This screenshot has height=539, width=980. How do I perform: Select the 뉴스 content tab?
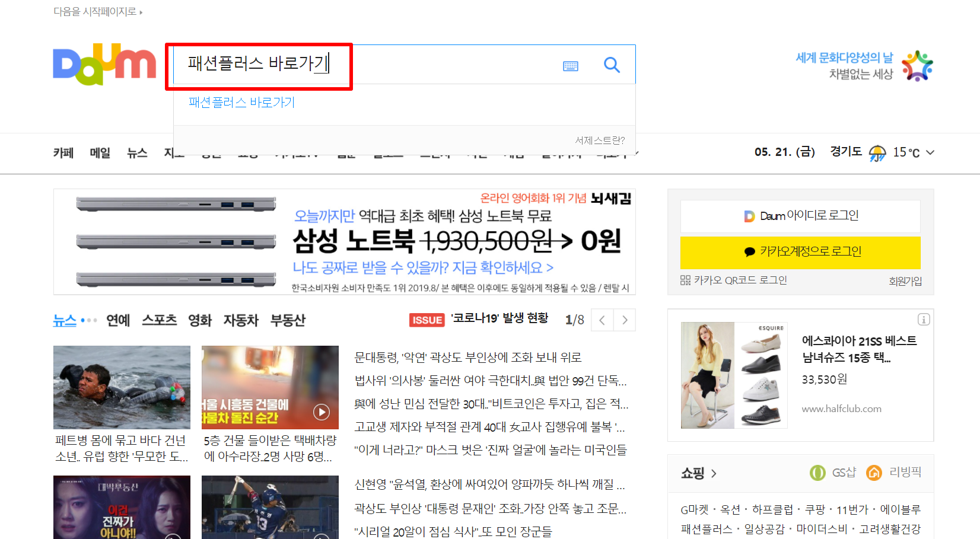[x=65, y=320]
